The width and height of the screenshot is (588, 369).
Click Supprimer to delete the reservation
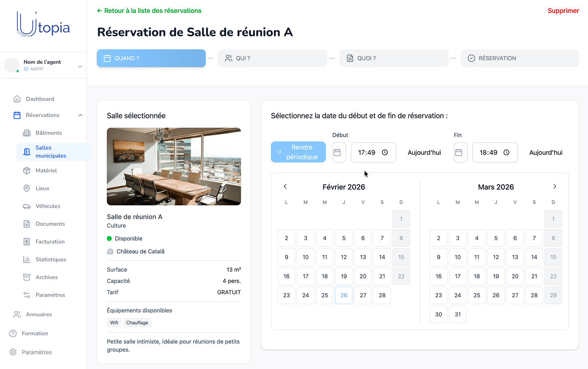[563, 11]
